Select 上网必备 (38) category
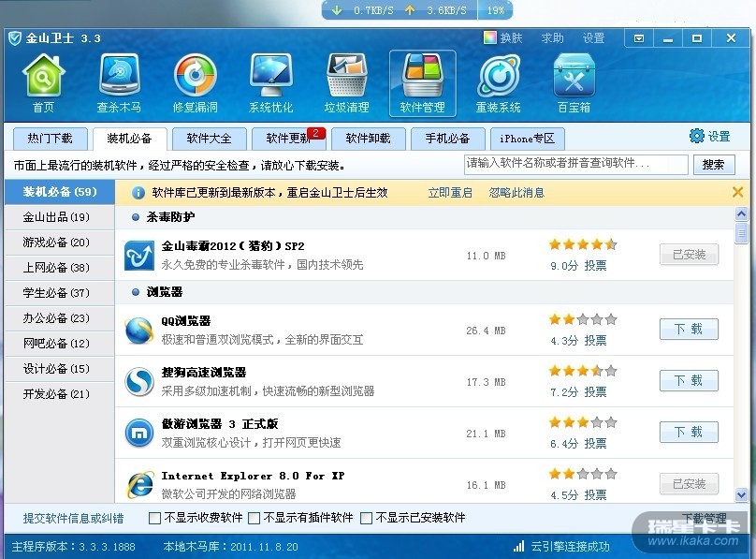 [x=59, y=268]
